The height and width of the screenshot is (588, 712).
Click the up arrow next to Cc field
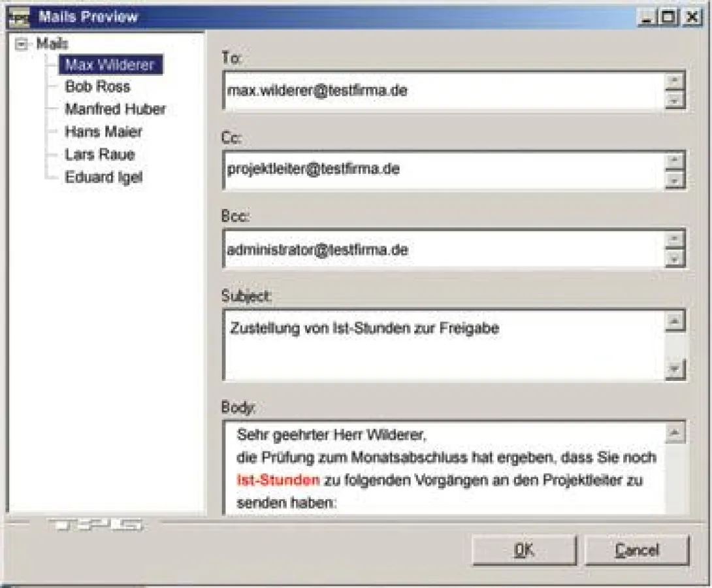click(675, 160)
